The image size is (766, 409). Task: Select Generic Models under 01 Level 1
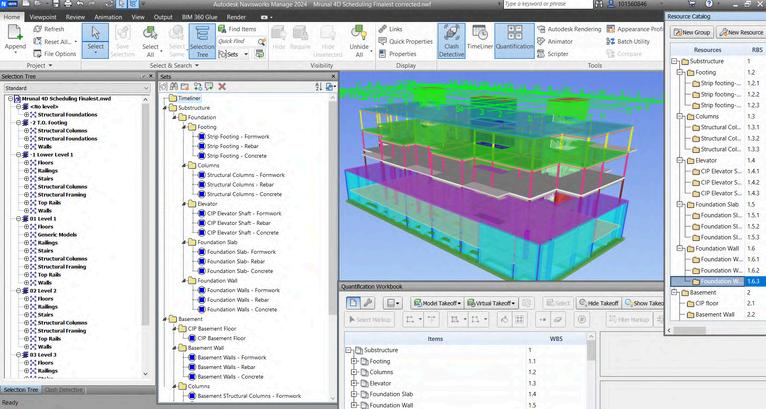click(x=57, y=235)
